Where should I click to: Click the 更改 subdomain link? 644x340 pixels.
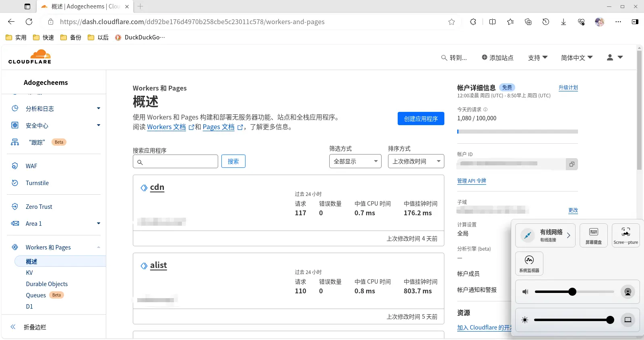tap(573, 210)
